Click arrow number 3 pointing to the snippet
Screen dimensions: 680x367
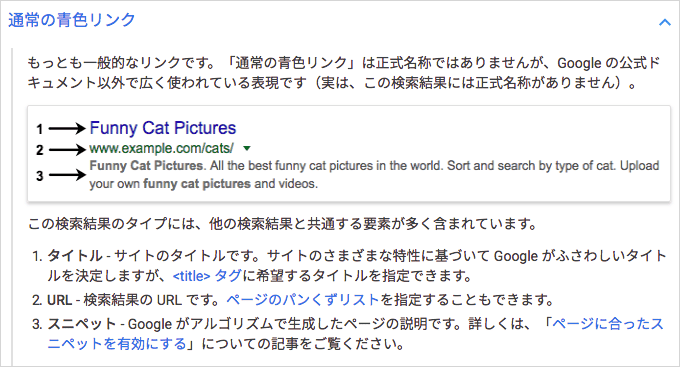coord(67,175)
